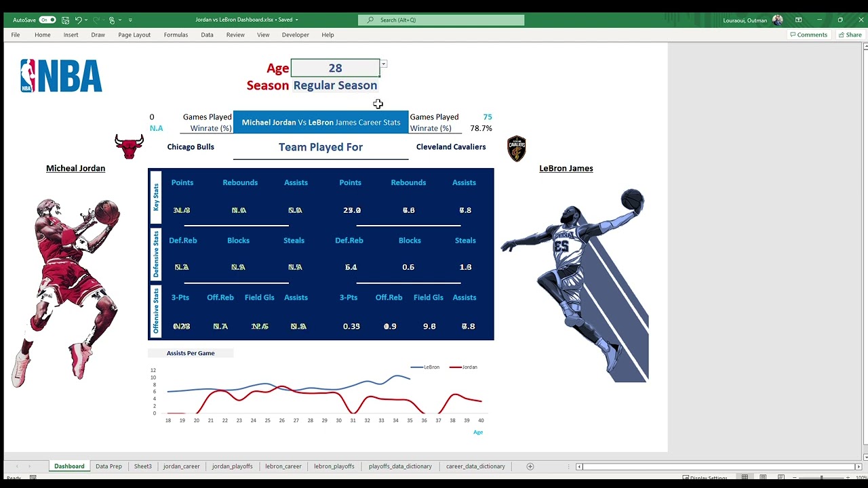The image size is (868, 488).
Task: Open the Draw ribbon tab
Action: [x=98, y=35]
